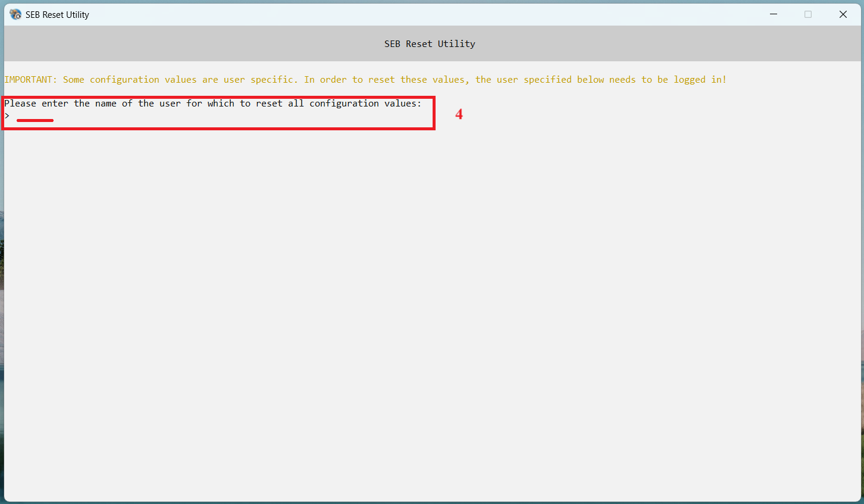This screenshot has width=864, height=504.
Task: Click 'user specific' in the yellow warning
Action: pyautogui.click(x=259, y=80)
